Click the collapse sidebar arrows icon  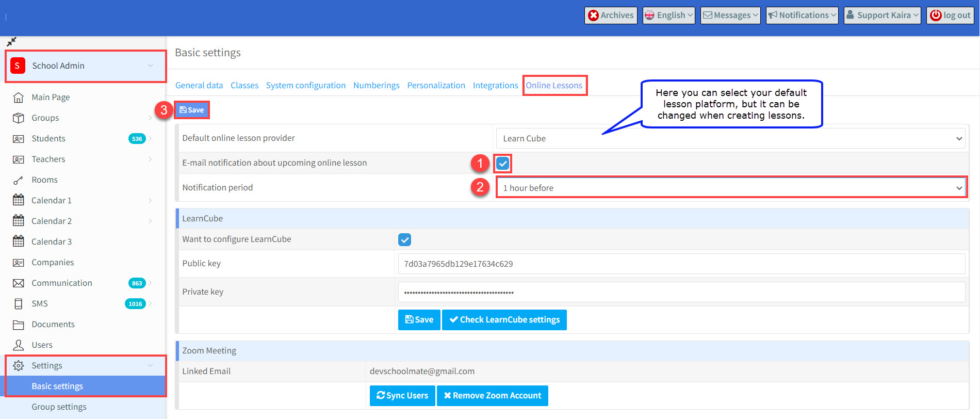[x=11, y=41]
